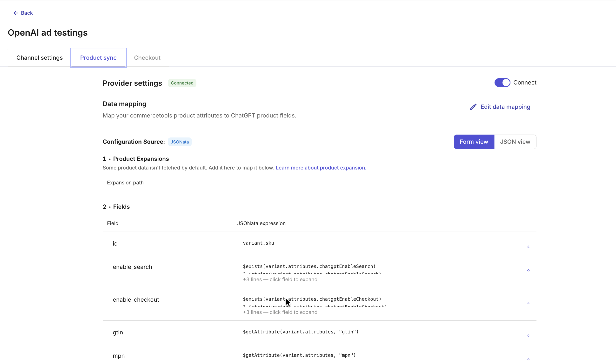Click the 'id' field name
Image resolution: width=616 pixels, height=364 pixels.
(x=115, y=244)
